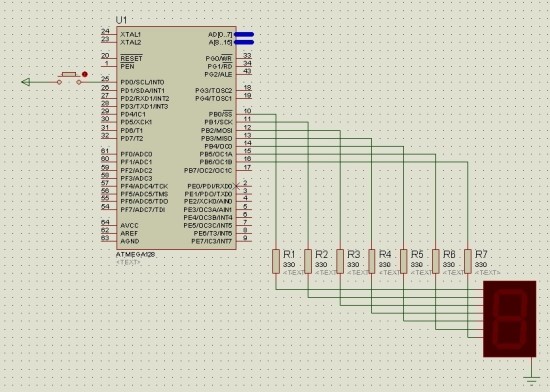Click the <TEXT> placeholder under R7

tap(488, 272)
